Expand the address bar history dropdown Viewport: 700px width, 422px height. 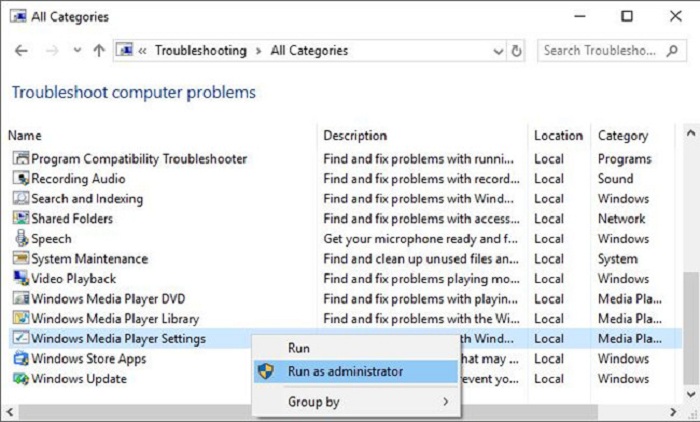[x=498, y=51]
